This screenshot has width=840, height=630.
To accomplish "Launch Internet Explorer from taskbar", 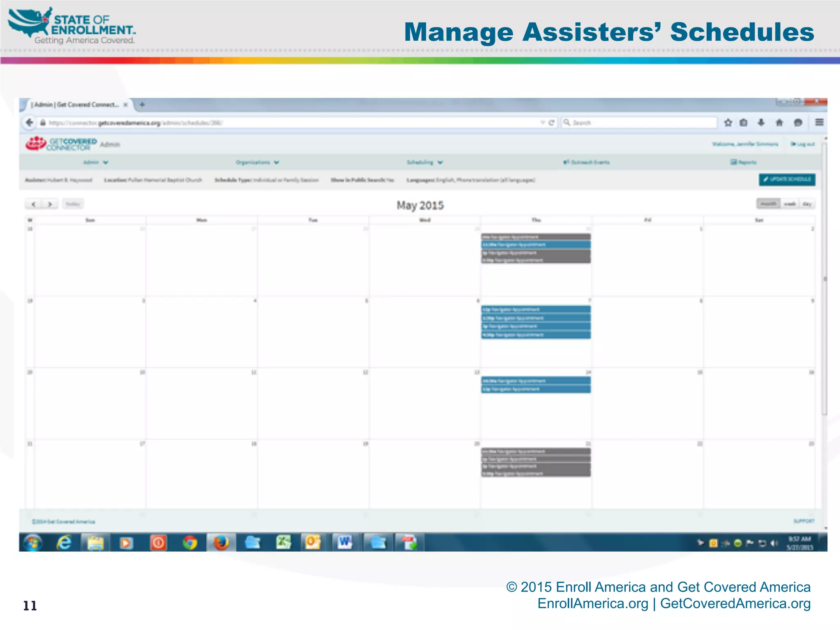I will click(64, 543).
